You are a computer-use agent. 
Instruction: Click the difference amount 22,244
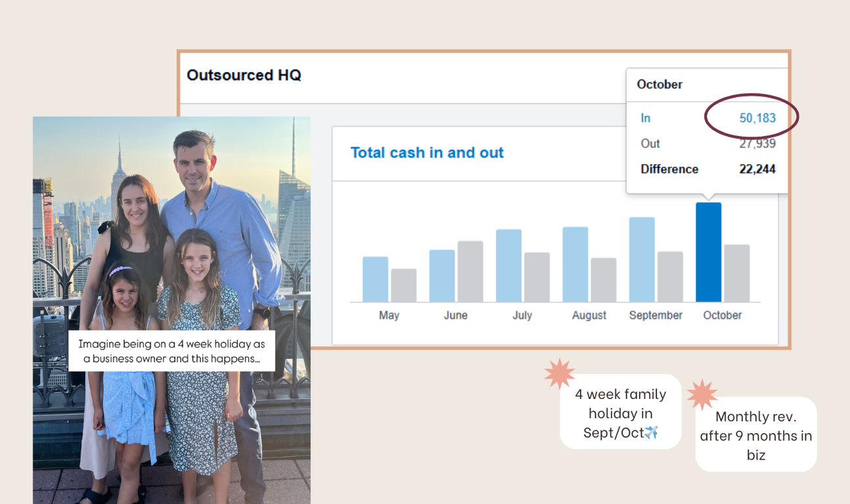coord(756,169)
